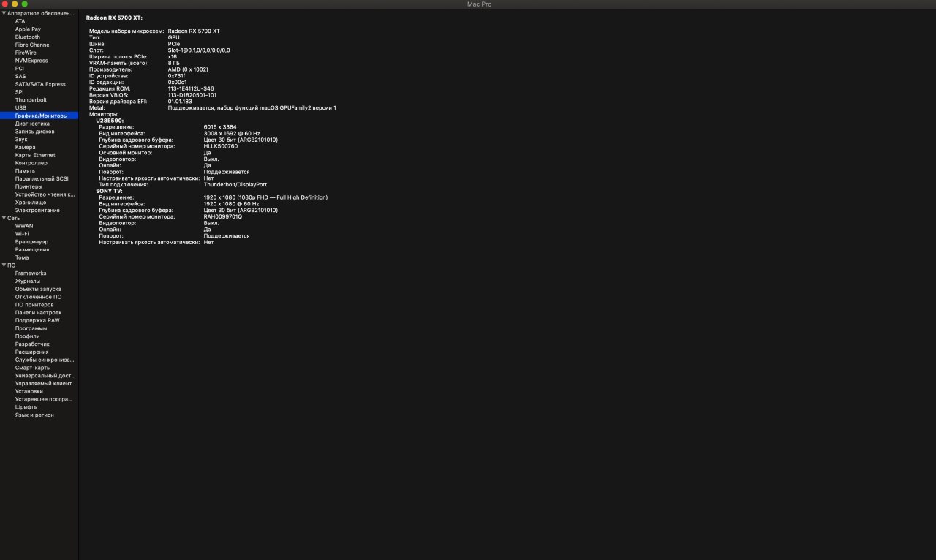
Task: Select SPI in the sidebar
Action: tap(19, 92)
